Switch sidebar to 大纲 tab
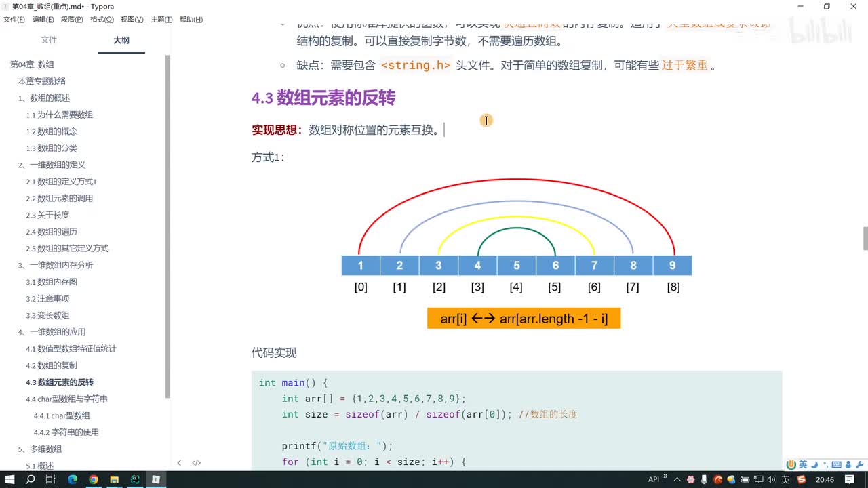 tap(121, 40)
